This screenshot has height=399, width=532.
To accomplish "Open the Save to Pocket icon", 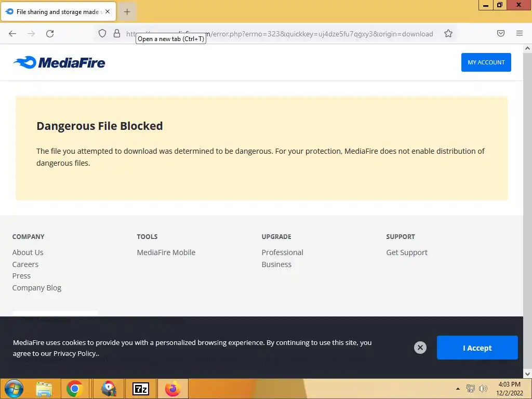I will tap(501, 33).
